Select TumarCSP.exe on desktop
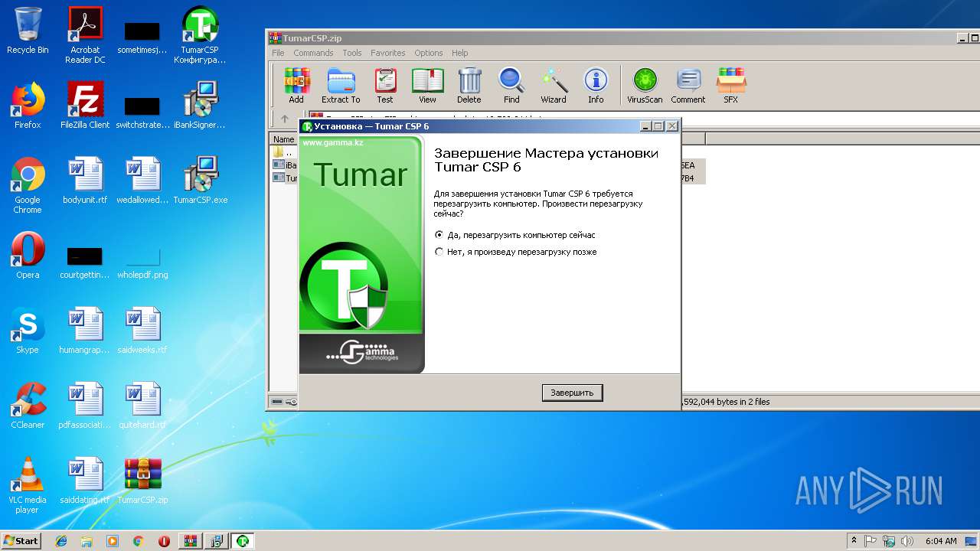Viewport: 980px width, 551px height. point(200,181)
